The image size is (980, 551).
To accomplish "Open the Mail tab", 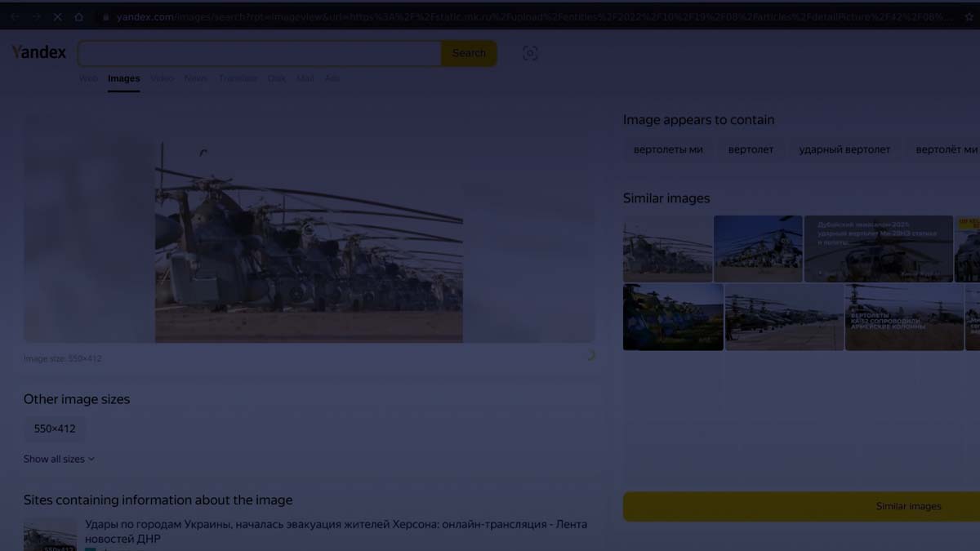I will click(x=305, y=78).
